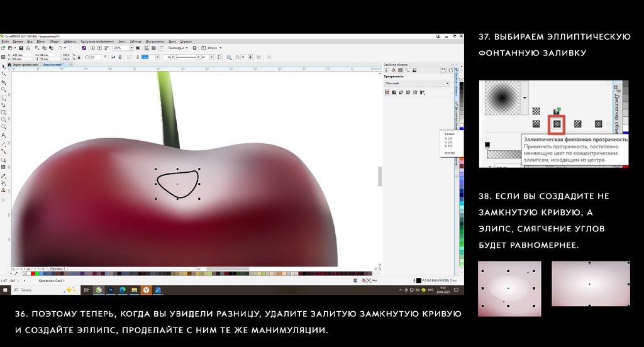Click the Save icon in the standard toolbar
644x347 pixels.
(21, 48)
